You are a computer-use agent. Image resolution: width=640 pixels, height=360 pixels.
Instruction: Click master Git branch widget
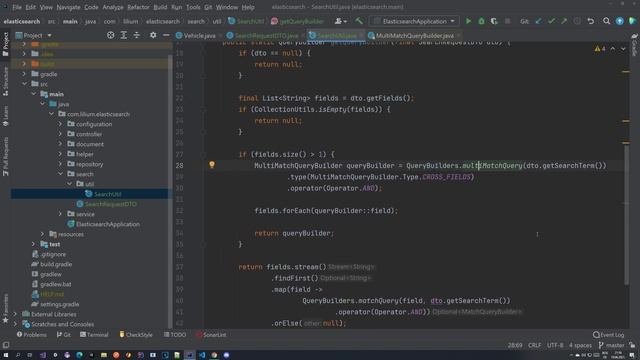click(x=611, y=345)
